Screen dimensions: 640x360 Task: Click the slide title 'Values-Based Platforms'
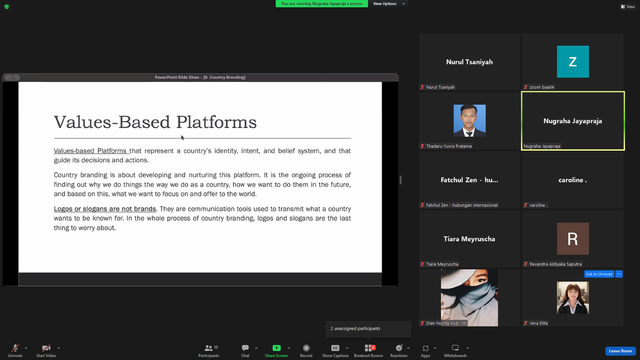155,122
